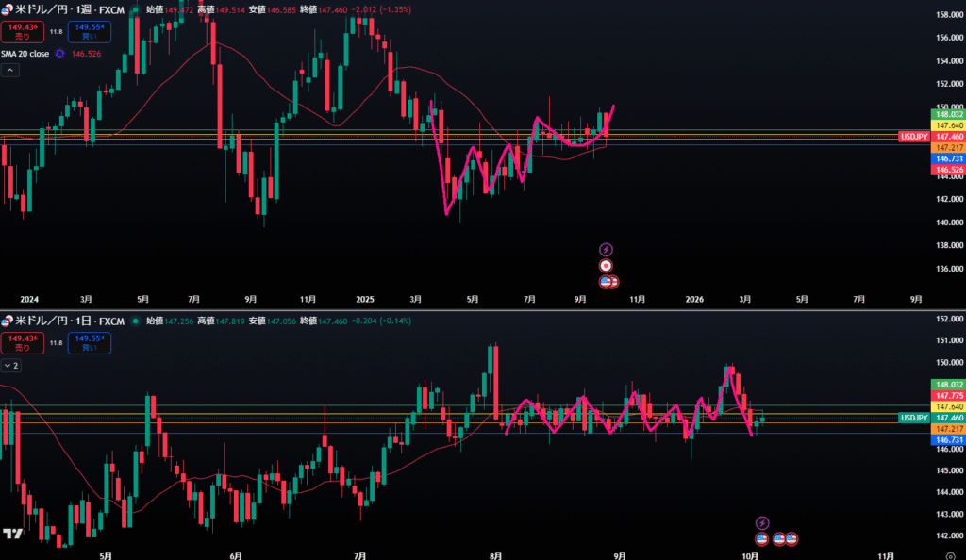This screenshot has width=966, height=560.
Task: Click the green 148.032 price label on weekly axis
Action: coord(948,114)
